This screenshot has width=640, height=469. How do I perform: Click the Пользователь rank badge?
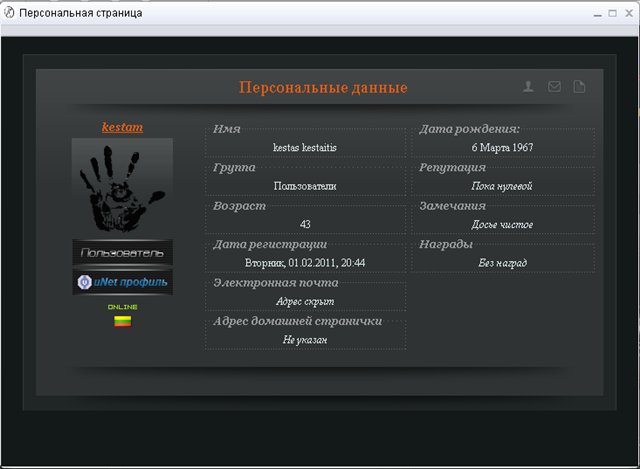(x=122, y=253)
